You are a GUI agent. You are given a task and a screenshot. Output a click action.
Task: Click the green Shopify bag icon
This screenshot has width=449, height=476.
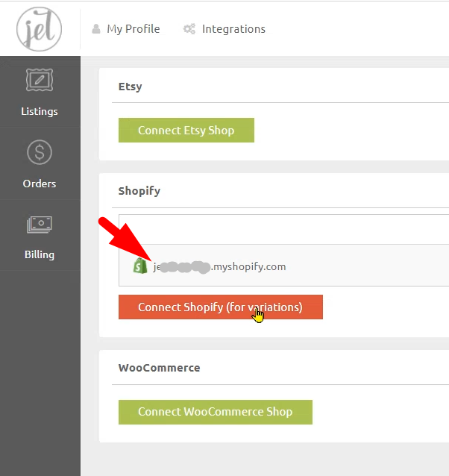pos(139,266)
